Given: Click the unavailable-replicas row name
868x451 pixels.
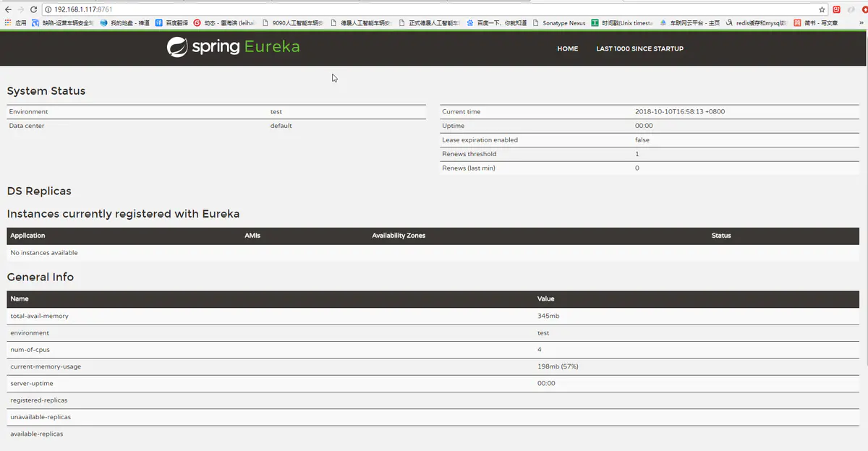Looking at the screenshot, I should pyautogui.click(x=41, y=417).
